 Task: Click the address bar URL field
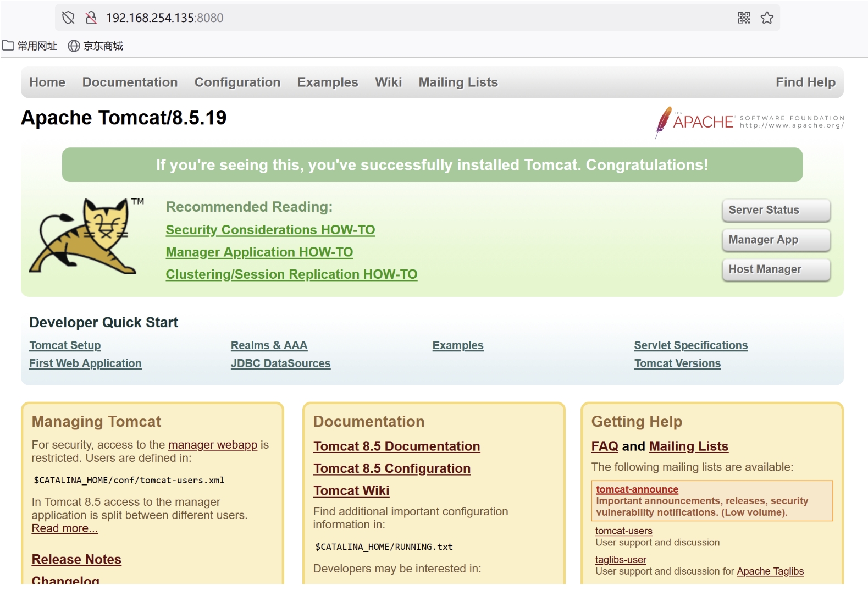(x=418, y=18)
